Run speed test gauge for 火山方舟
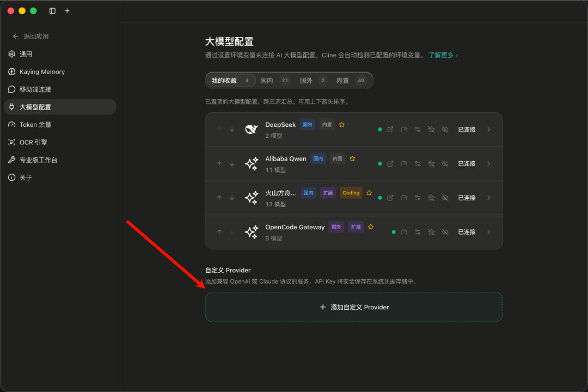The width and height of the screenshot is (588, 392). (404, 198)
